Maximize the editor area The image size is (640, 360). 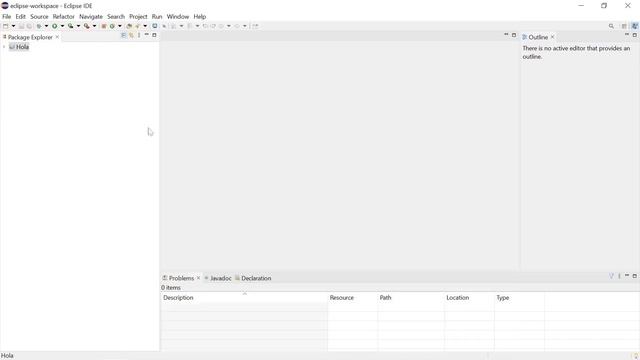coord(514,35)
